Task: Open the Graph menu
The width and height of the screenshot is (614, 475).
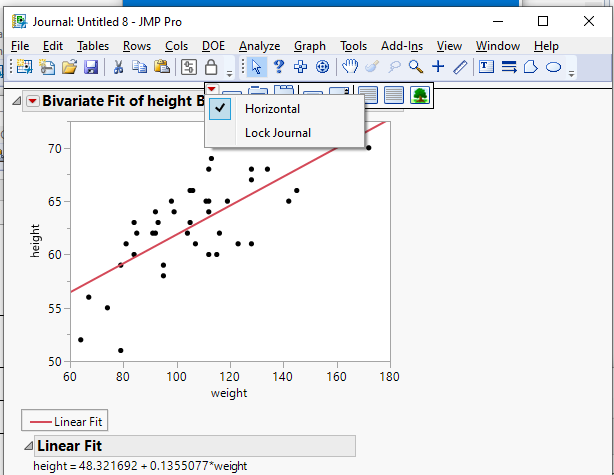Action: (x=310, y=46)
